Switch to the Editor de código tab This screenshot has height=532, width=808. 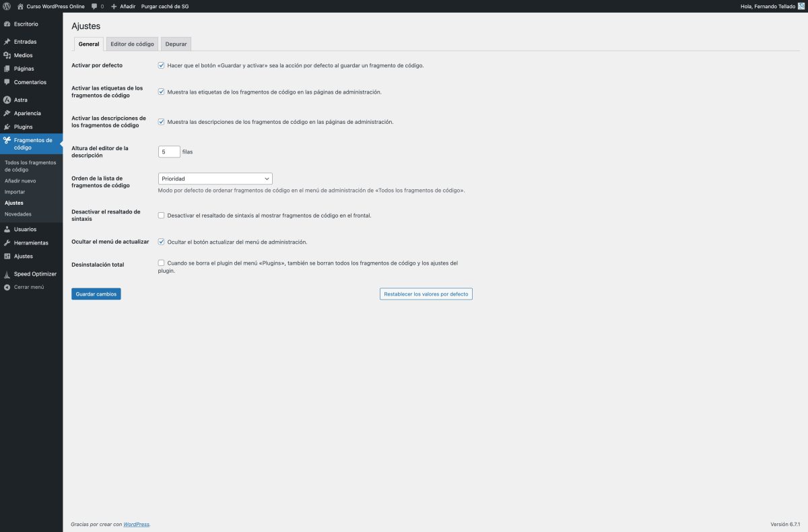[131, 43]
